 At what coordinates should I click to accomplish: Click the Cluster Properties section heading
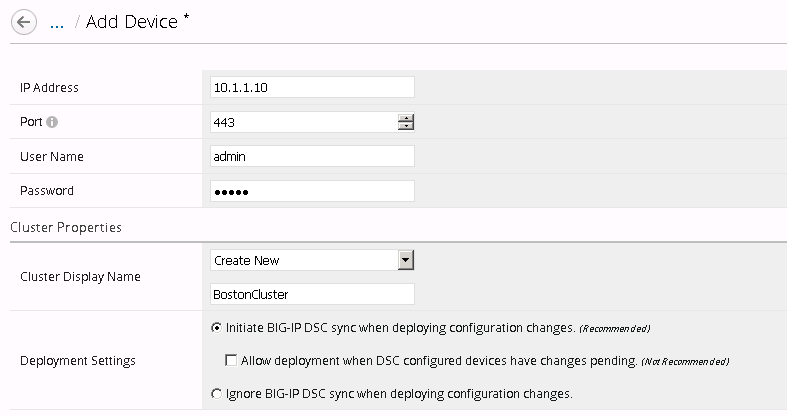coord(66,227)
